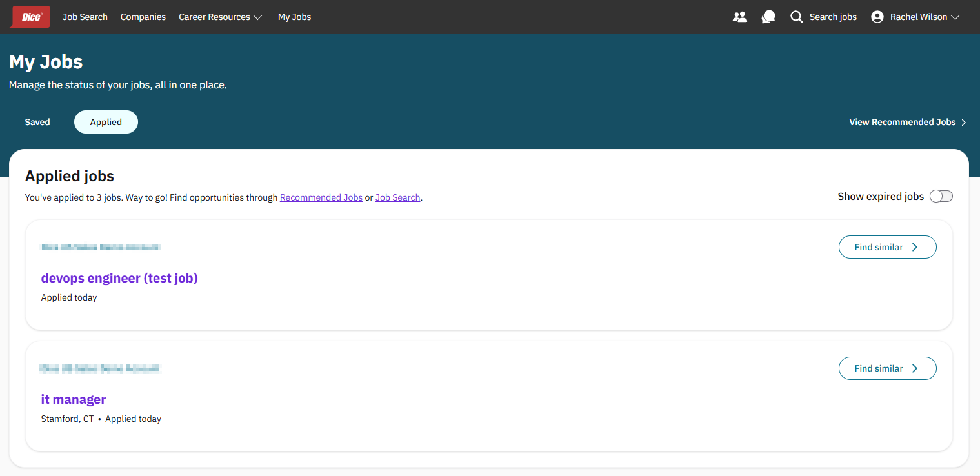Switch to the Saved tab
The image size is (980, 476).
37,122
